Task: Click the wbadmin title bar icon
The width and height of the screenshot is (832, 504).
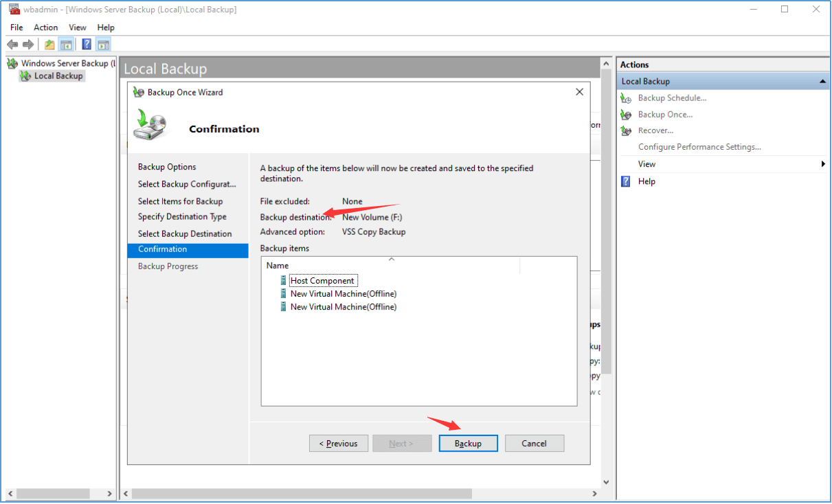Action: [14, 10]
